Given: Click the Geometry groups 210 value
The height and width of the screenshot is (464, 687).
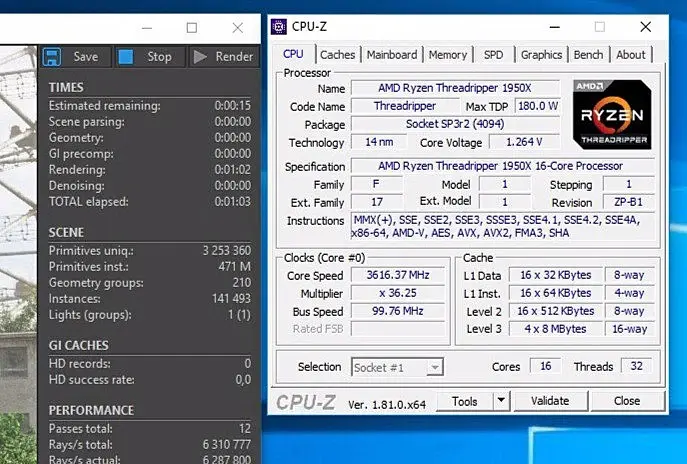Looking at the screenshot, I should [x=242, y=283].
